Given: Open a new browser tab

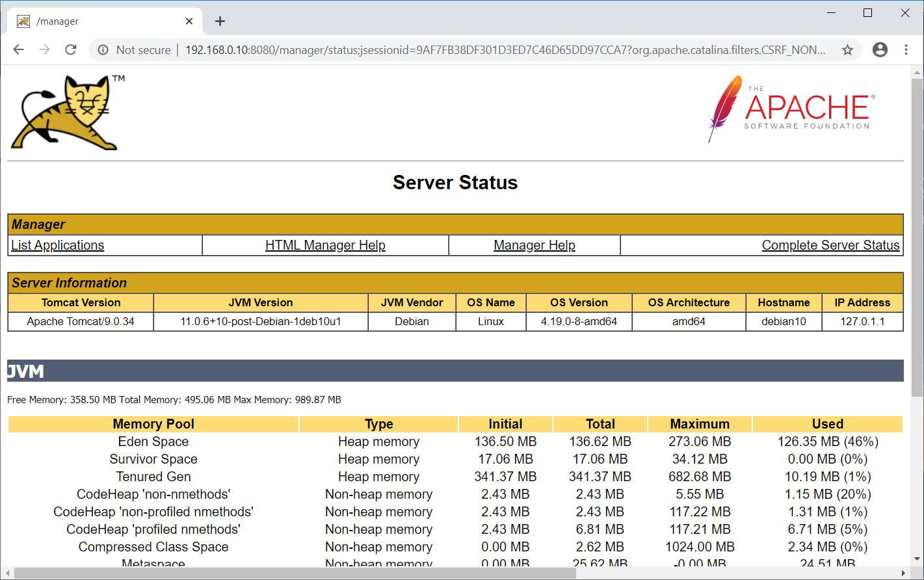Looking at the screenshot, I should tap(220, 21).
